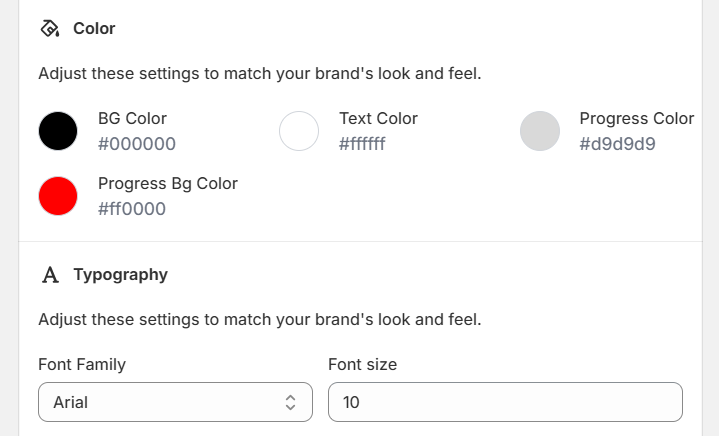719x436 pixels.
Task: Pick the gray Progress Color swatch
Action: coord(540,131)
